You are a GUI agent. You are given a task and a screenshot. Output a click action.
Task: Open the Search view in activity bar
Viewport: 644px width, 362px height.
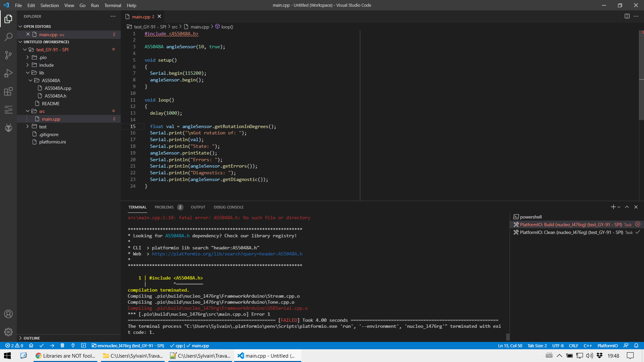(8, 37)
